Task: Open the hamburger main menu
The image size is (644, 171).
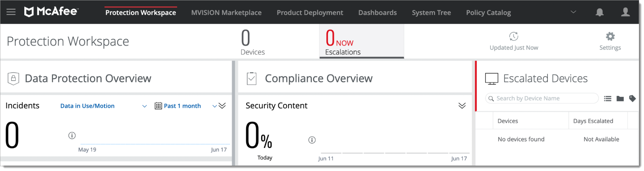Action: tap(11, 12)
